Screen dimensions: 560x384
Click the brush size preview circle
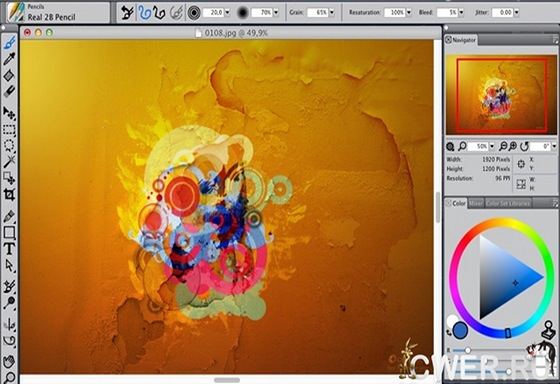pyautogui.click(x=194, y=13)
